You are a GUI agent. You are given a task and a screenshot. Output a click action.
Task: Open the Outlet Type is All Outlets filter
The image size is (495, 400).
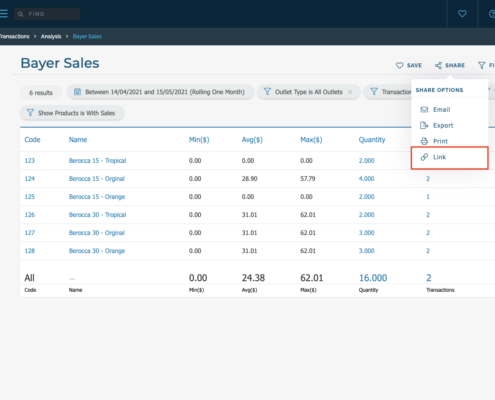click(308, 92)
